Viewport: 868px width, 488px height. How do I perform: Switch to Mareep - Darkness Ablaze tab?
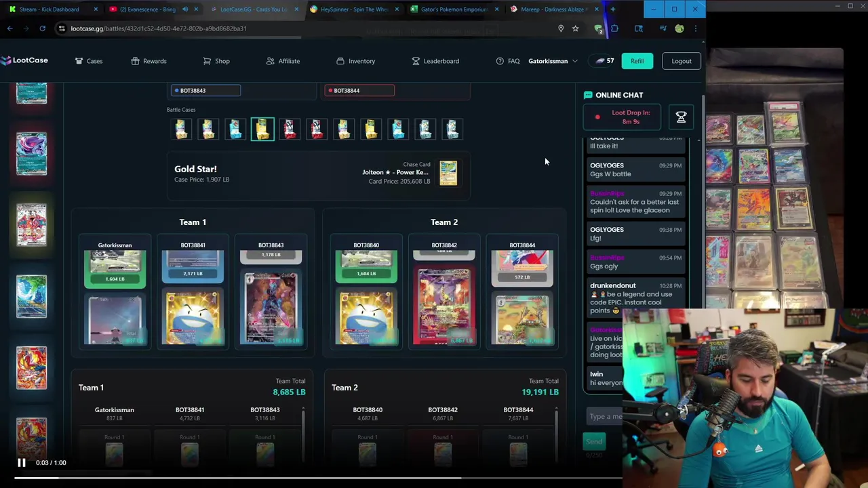553,9
